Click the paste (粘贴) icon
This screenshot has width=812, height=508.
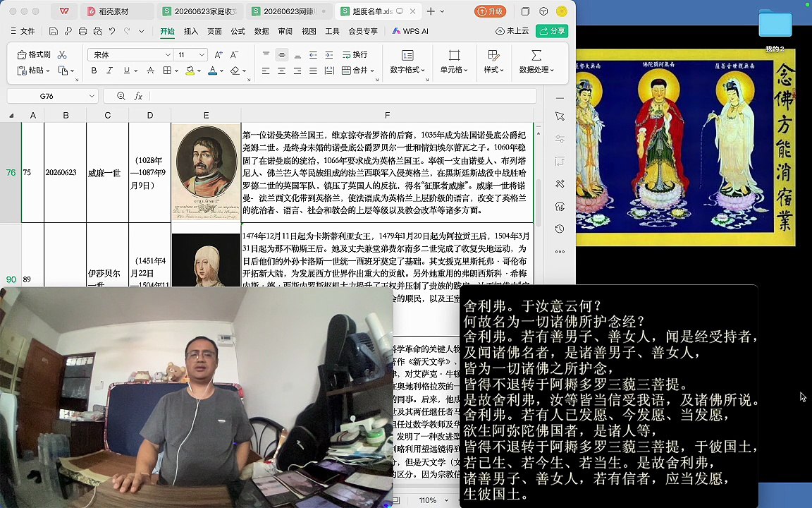click(x=22, y=71)
